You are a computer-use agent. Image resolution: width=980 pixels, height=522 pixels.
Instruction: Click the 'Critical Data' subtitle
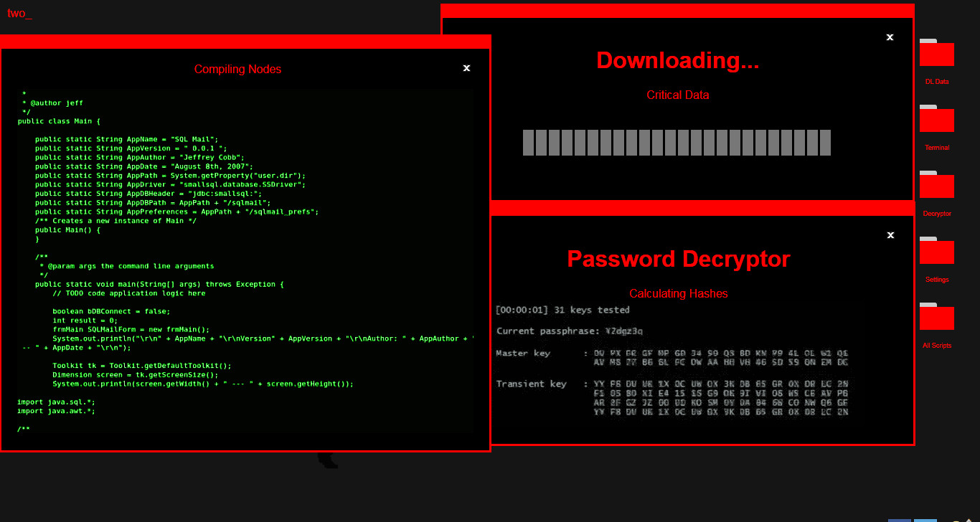pyautogui.click(x=678, y=95)
